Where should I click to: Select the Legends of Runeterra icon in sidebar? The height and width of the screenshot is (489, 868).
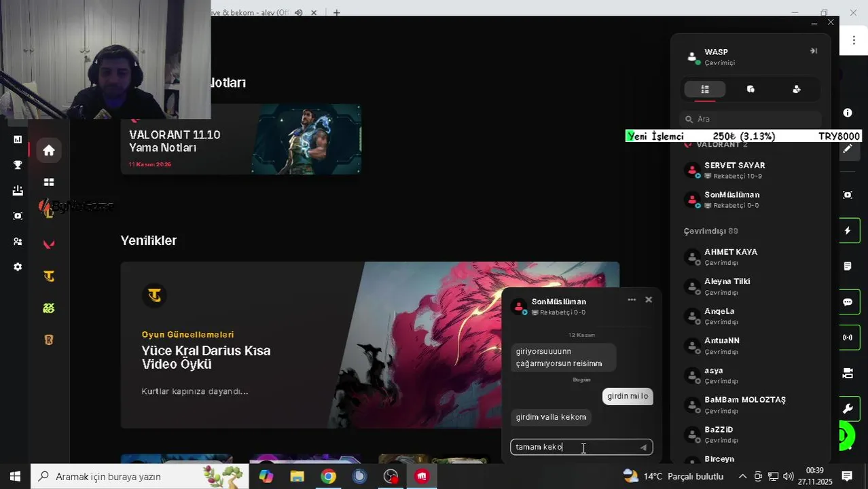(x=49, y=340)
